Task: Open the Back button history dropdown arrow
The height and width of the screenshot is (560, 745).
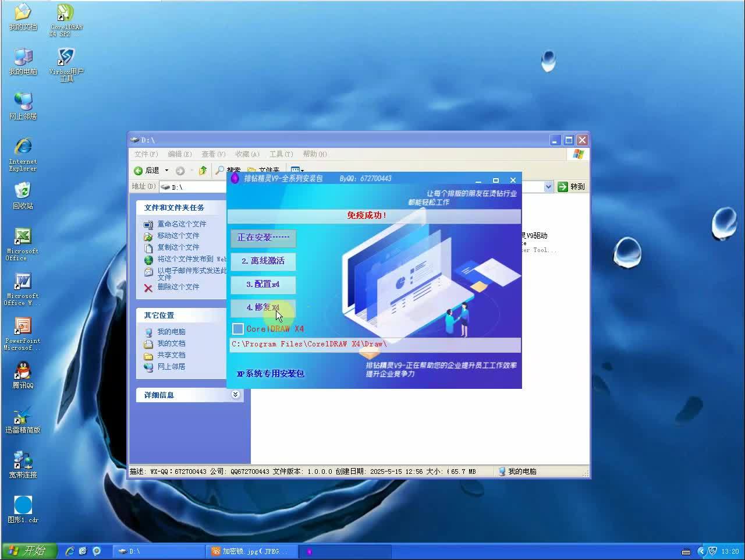Action: [x=166, y=171]
